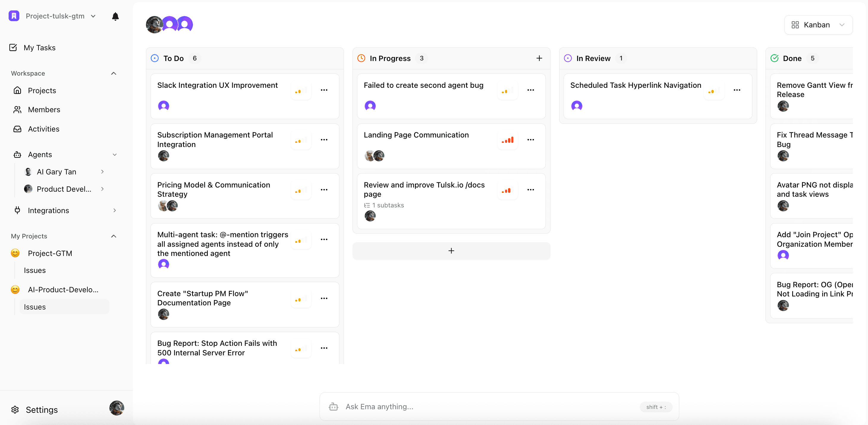Image resolution: width=868 pixels, height=425 pixels.
Task: Open the Kanban view dropdown
Action: (x=818, y=25)
